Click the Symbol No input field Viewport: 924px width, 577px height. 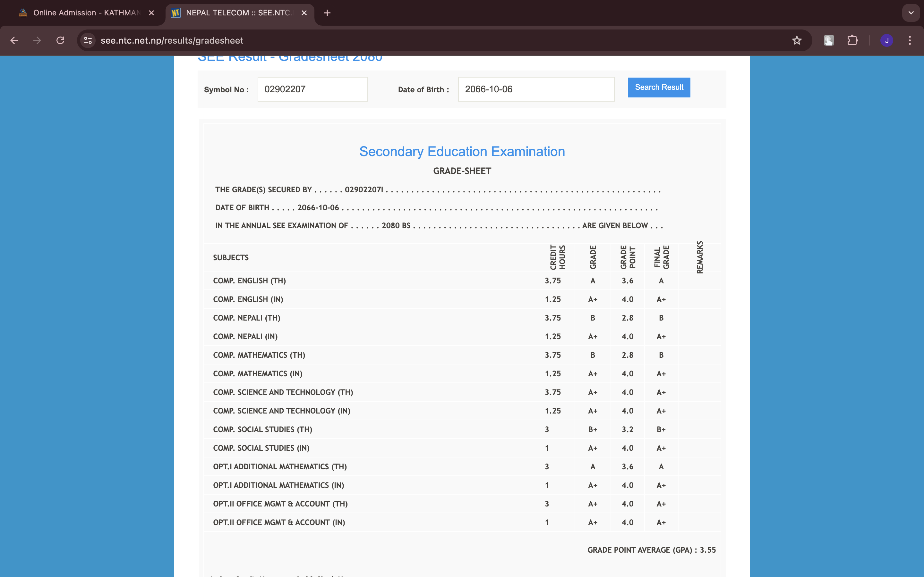(x=312, y=89)
